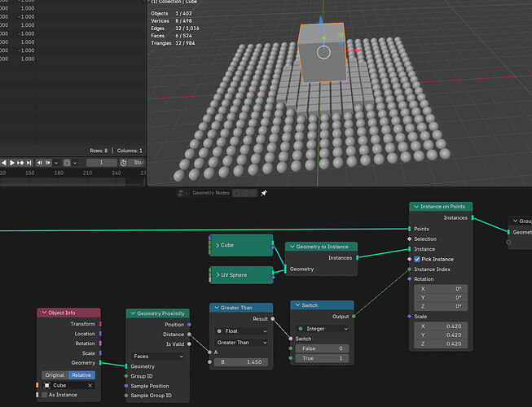Select Relative transform space in Object Info

(x=81, y=375)
